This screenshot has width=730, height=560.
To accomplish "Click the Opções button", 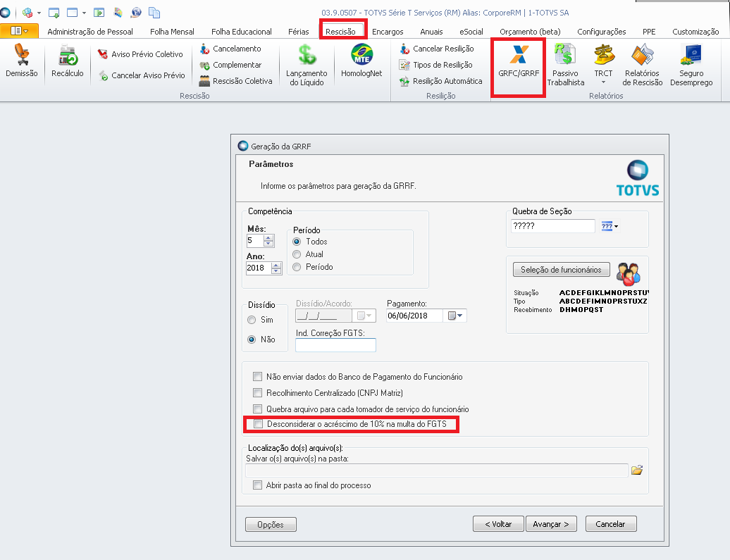I will pyautogui.click(x=271, y=524).
